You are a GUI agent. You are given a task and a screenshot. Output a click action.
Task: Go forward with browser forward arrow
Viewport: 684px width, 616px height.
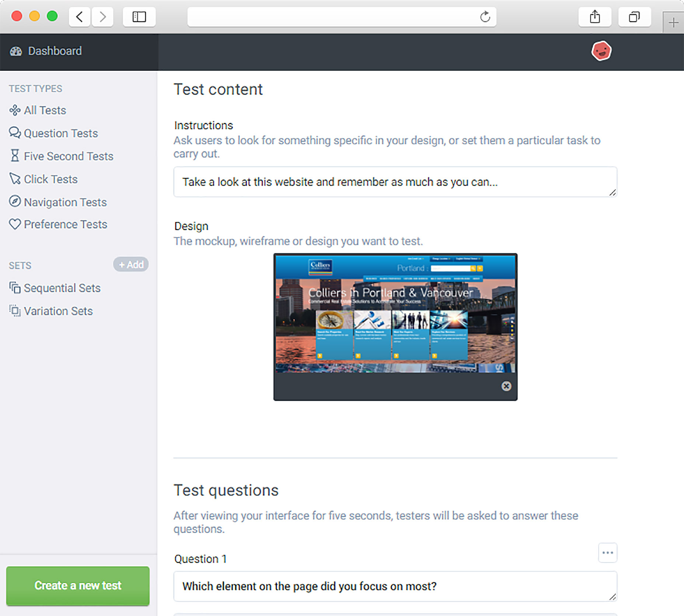pyautogui.click(x=102, y=17)
